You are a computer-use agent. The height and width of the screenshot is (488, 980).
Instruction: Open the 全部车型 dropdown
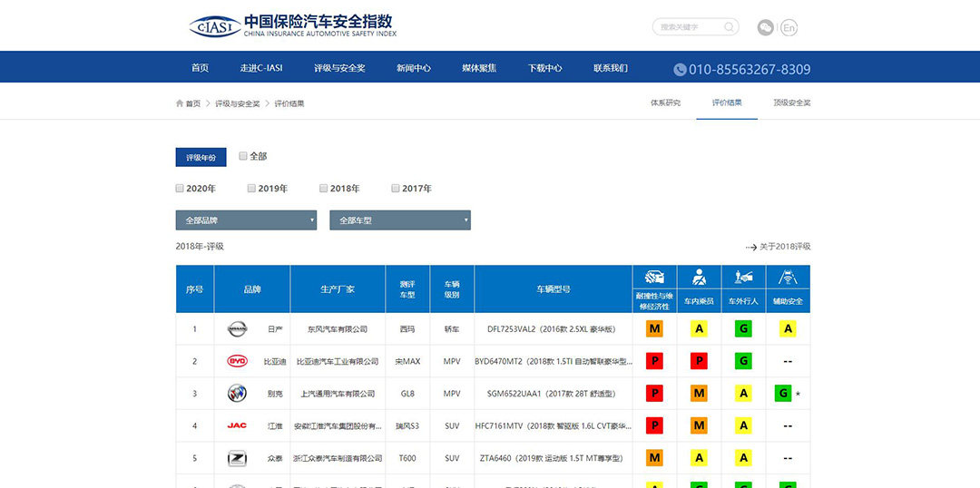click(399, 220)
